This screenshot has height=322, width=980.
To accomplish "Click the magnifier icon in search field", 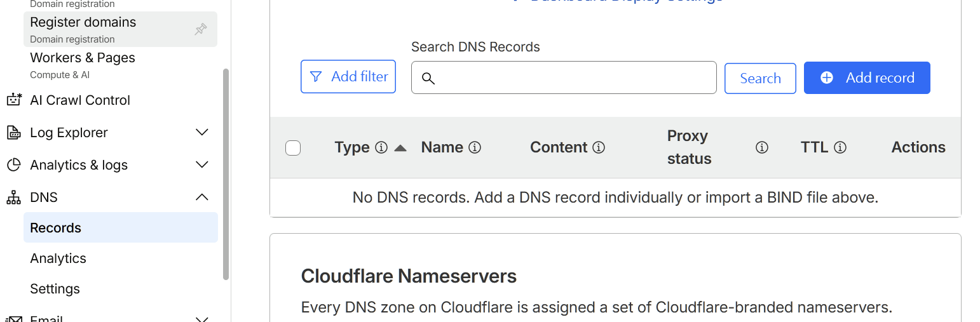I will tap(428, 78).
